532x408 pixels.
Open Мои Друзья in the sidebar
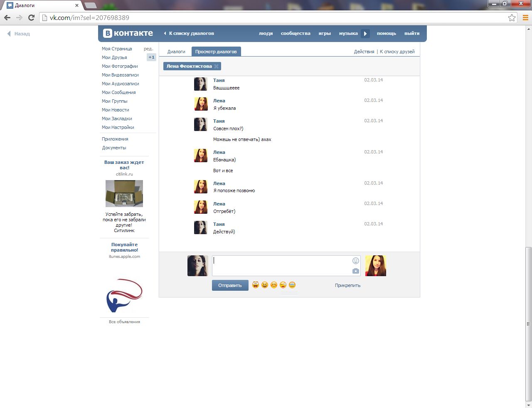(114, 57)
